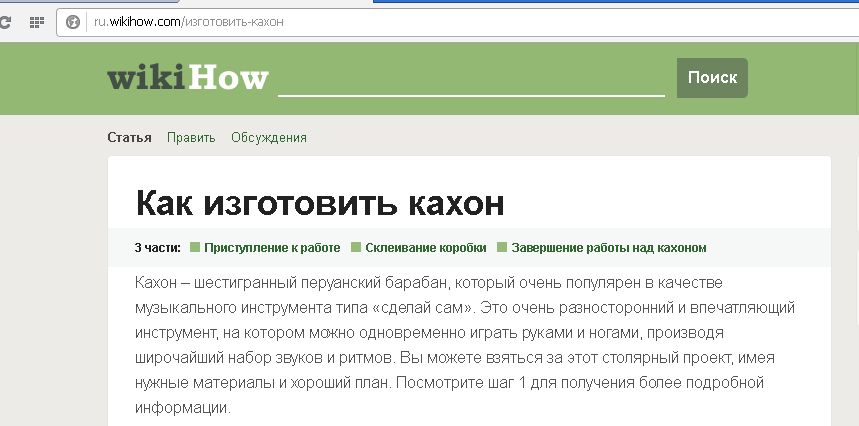Click the article title Как изготовить кахон
Image resolution: width=859 pixels, height=426 pixels.
coord(320,203)
